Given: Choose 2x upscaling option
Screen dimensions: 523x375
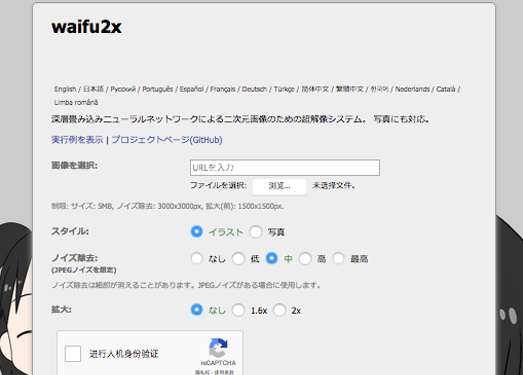Looking at the screenshot, I should pos(279,310).
